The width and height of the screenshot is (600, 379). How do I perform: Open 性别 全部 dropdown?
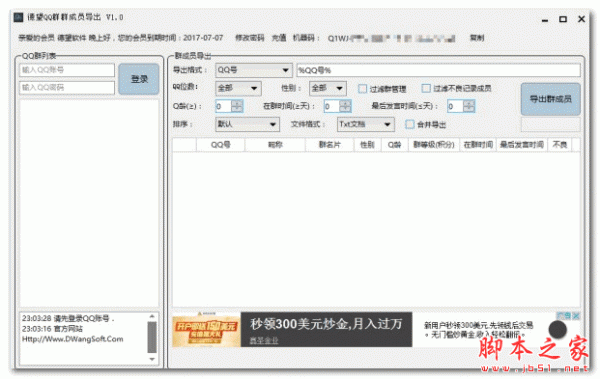(x=328, y=88)
